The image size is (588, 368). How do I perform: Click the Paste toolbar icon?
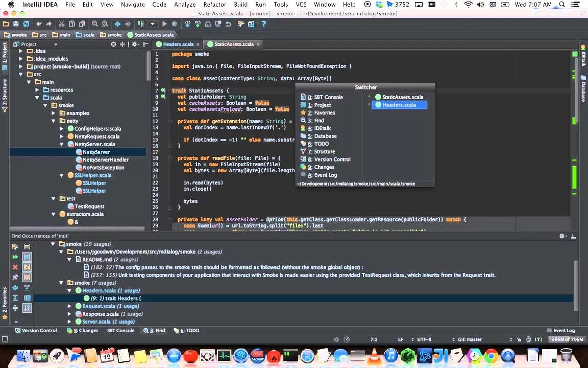pos(82,24)
